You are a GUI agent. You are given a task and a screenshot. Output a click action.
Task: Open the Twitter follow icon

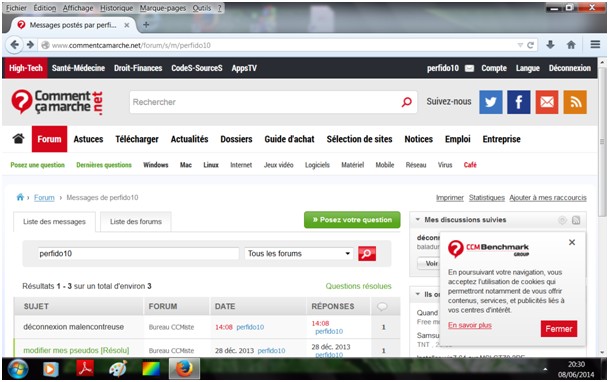(x=491, y=102)
